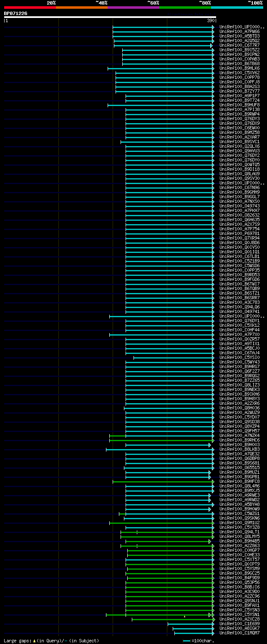Image resolution: width=267 pixels, height=644 pixels.
Task: Select the label UniRef100_B8LKB3
Action: [x=239, y=450]
